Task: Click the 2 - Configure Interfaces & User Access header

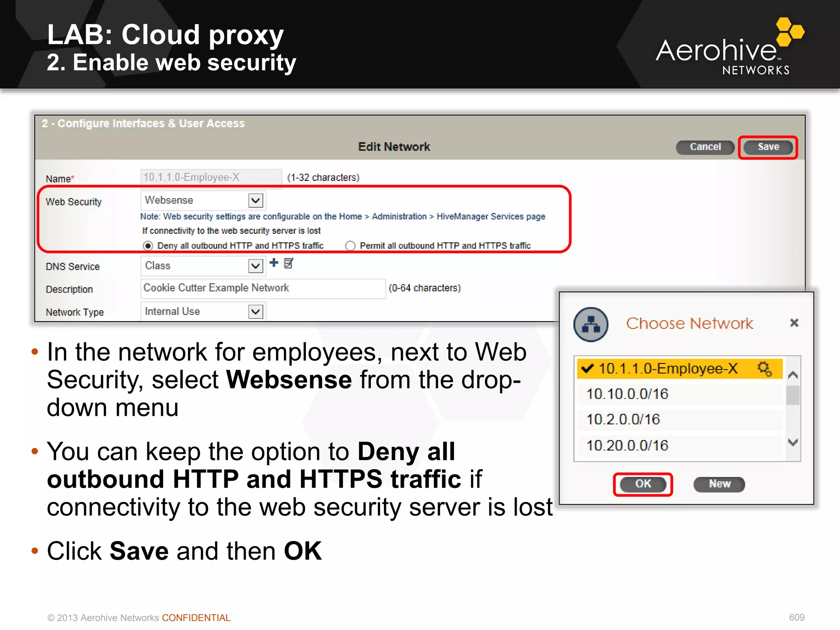Action: click(143, 123)
